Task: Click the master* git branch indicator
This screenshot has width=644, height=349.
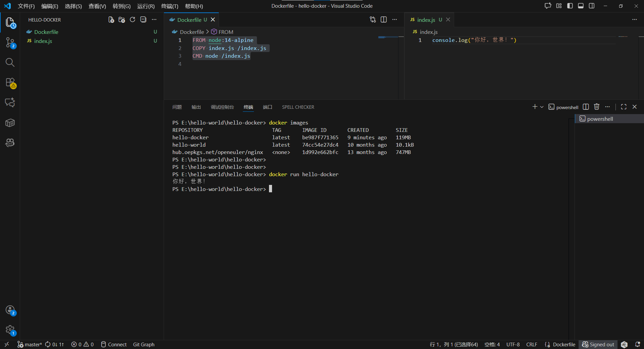Action: [x=30, y=344]
